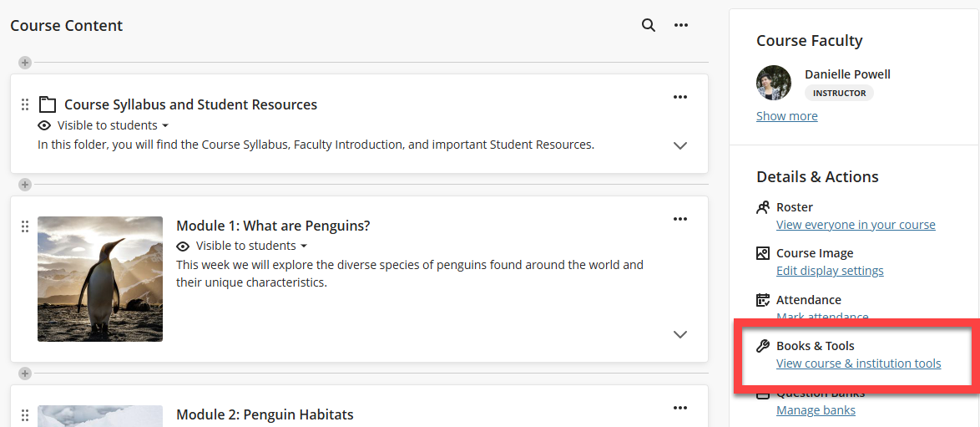
Task: Click View everyone in your course link
Action: (856, 225)
